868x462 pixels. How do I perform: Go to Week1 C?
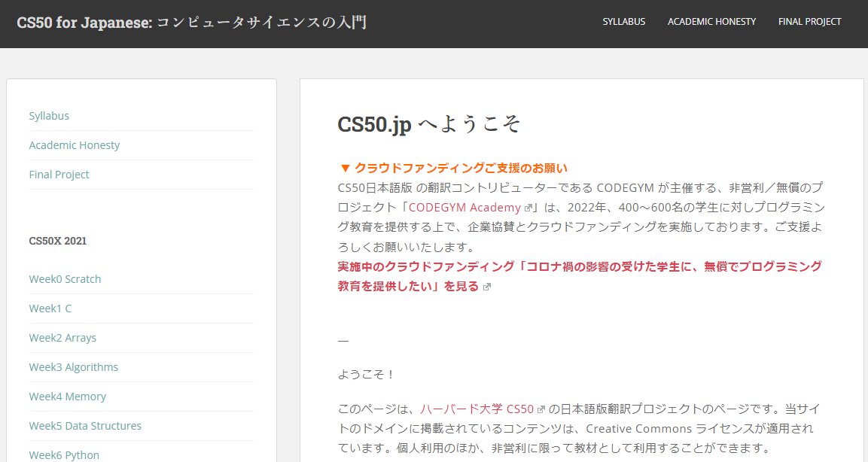coord(50,309)
